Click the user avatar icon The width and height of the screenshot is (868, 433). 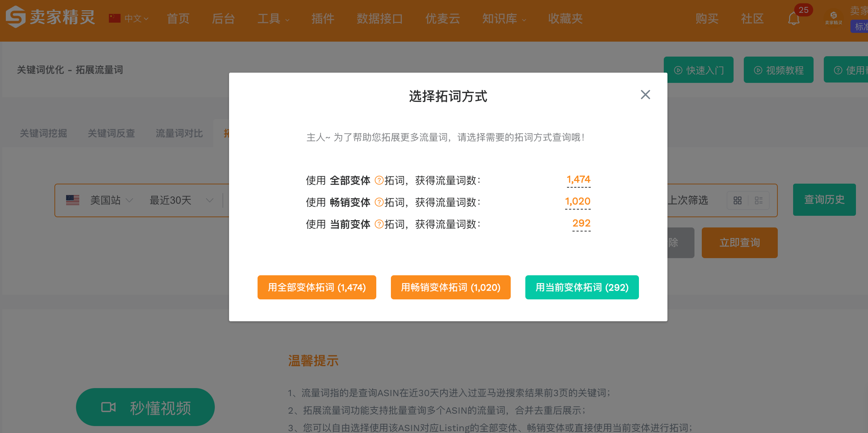click(x=833, y=18)
